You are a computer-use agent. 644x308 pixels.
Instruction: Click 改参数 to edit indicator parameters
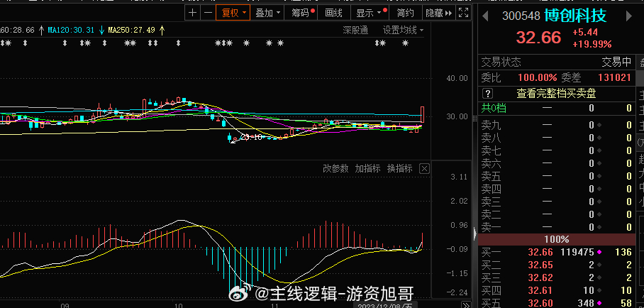point(335,168)
